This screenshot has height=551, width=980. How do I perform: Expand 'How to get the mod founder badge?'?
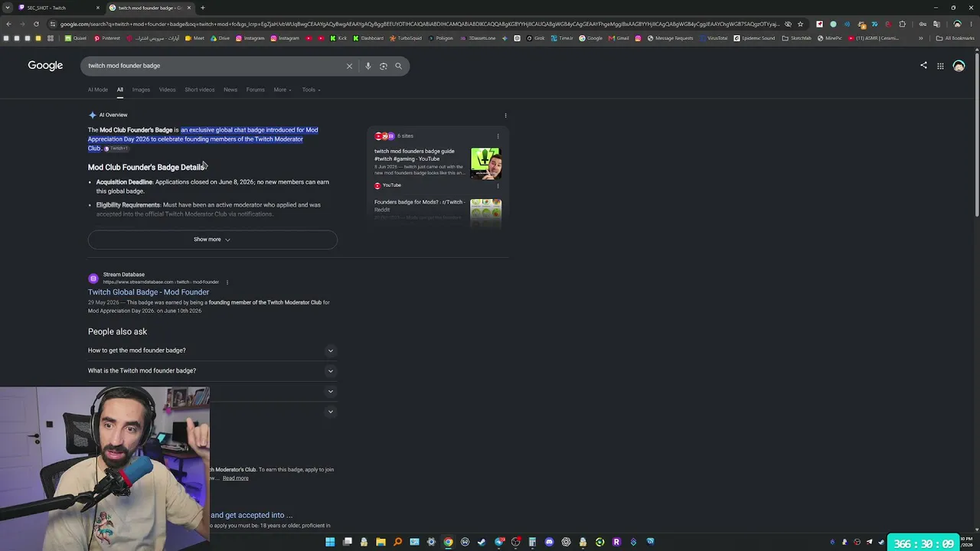tap(212, 350)
